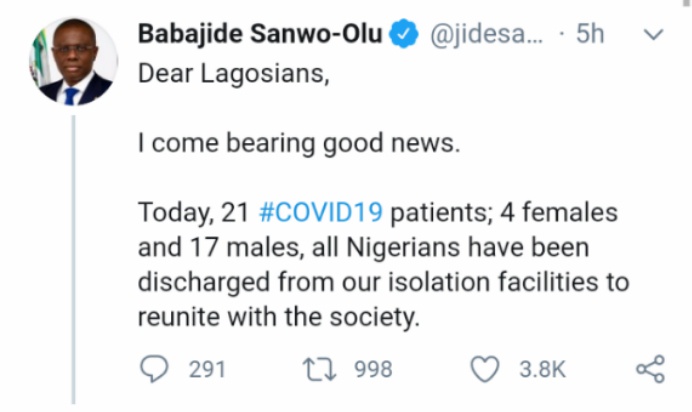Click the "I come bearing good news." line
692x412 pixels.
(x=298, y=143)
